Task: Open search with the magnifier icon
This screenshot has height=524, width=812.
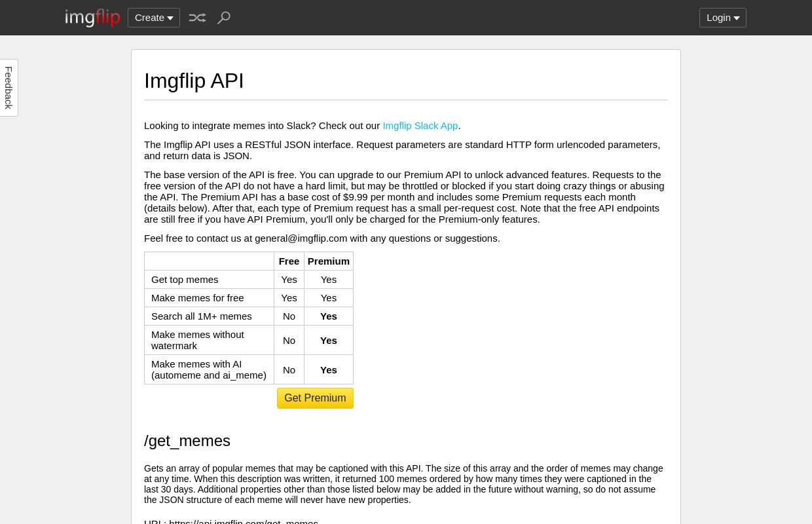Action: click(x=224, y=18)
